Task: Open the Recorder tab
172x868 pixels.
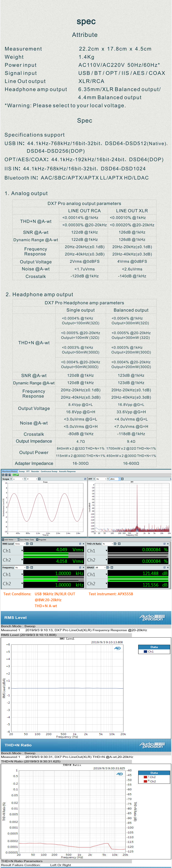Action: (35, 471)
